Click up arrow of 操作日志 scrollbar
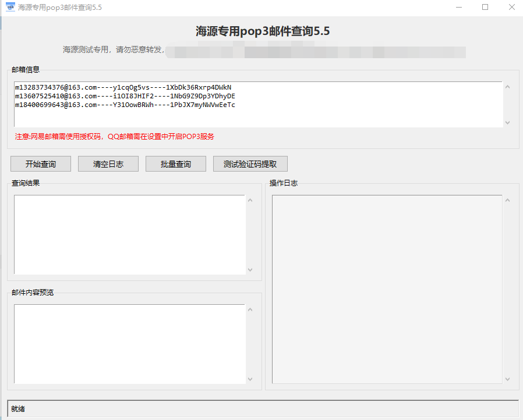Image resolution: width=523 pixels, height=420 pixels. pos(507,201)
